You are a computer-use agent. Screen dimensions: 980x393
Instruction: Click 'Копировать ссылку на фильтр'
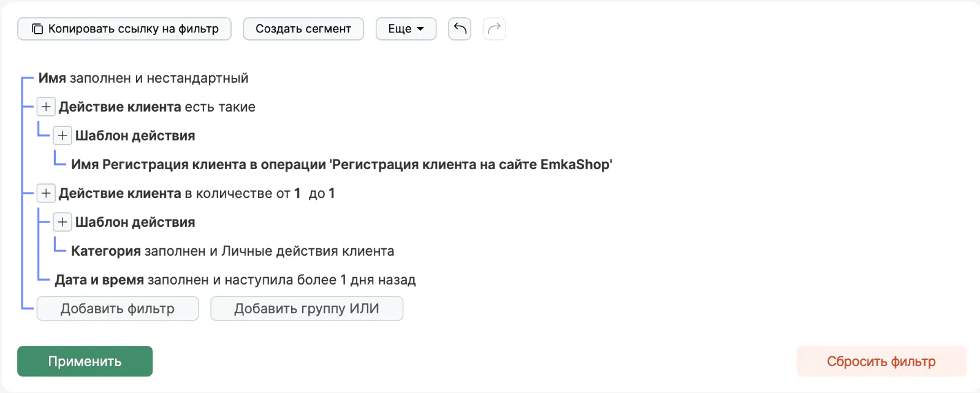tap(124, 28)
